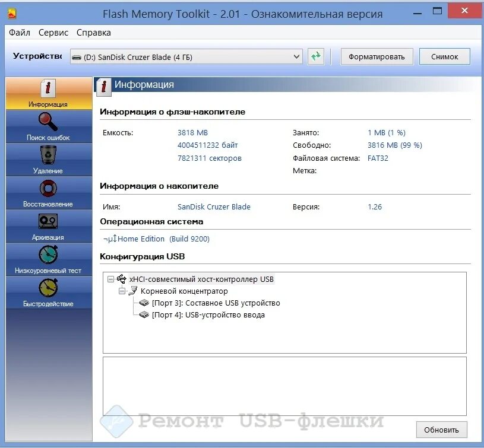Click the free space 3816 MB value

(395, 145)
